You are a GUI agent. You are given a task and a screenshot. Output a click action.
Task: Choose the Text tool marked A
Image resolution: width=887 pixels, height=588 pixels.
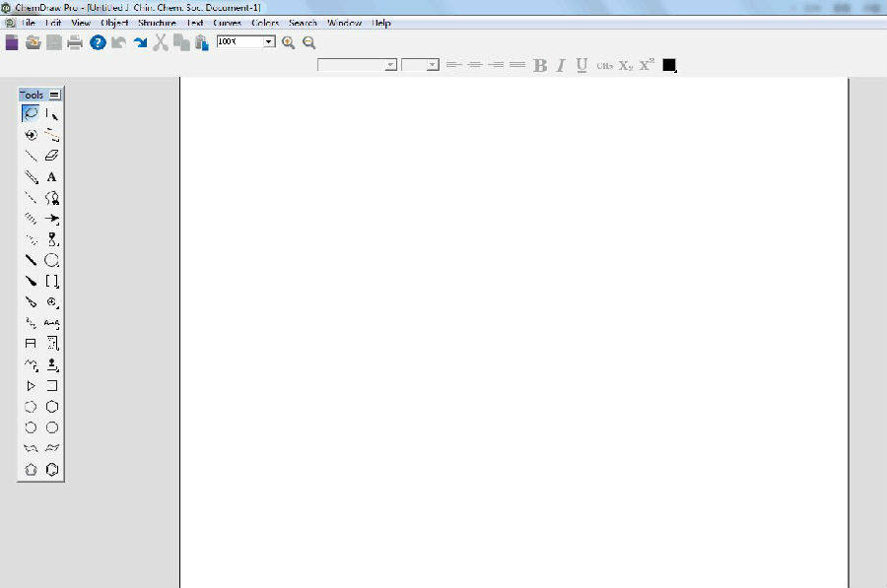tap(52, 177)
